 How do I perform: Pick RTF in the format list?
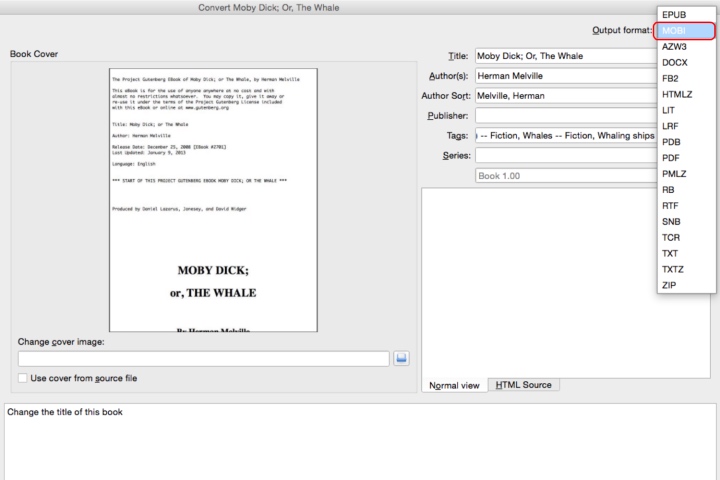673,206
